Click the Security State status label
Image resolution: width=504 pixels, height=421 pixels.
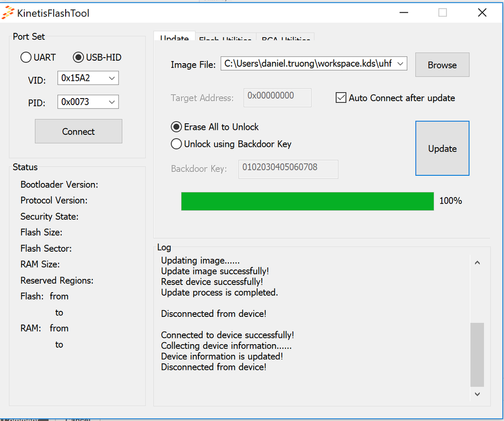click(49, 216)
